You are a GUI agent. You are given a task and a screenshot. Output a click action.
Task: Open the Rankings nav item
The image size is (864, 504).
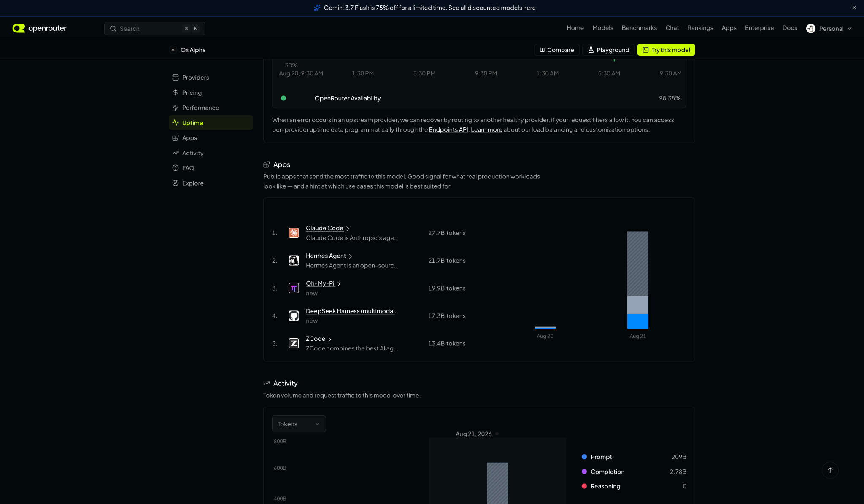(700, 28)
